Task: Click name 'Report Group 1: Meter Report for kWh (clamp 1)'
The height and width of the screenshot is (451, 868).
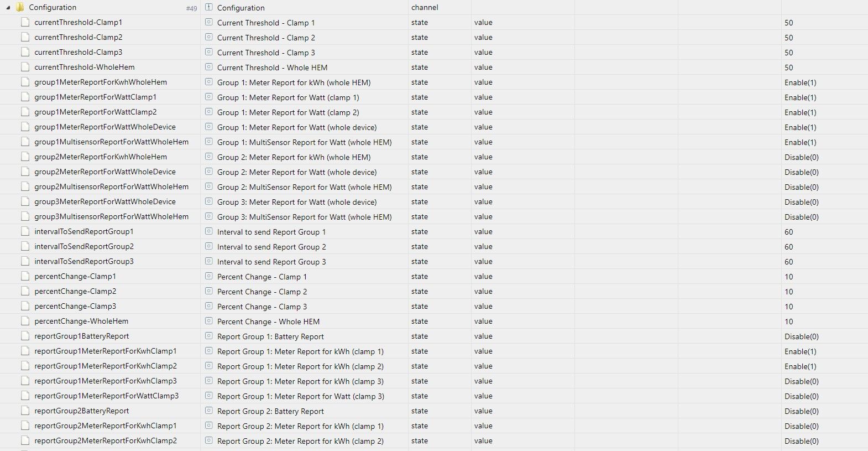Action: (x=300, y=351)
